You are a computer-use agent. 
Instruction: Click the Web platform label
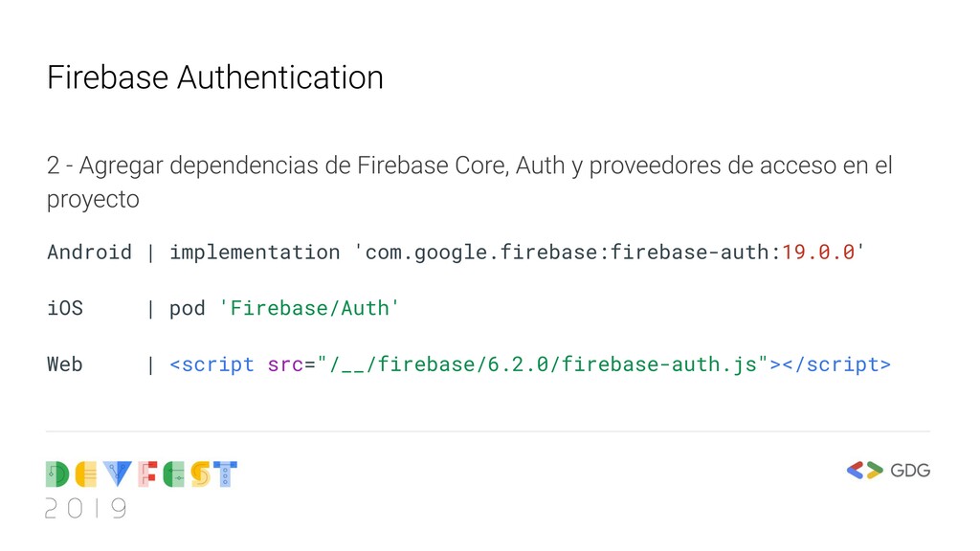[x=65, y=364]
